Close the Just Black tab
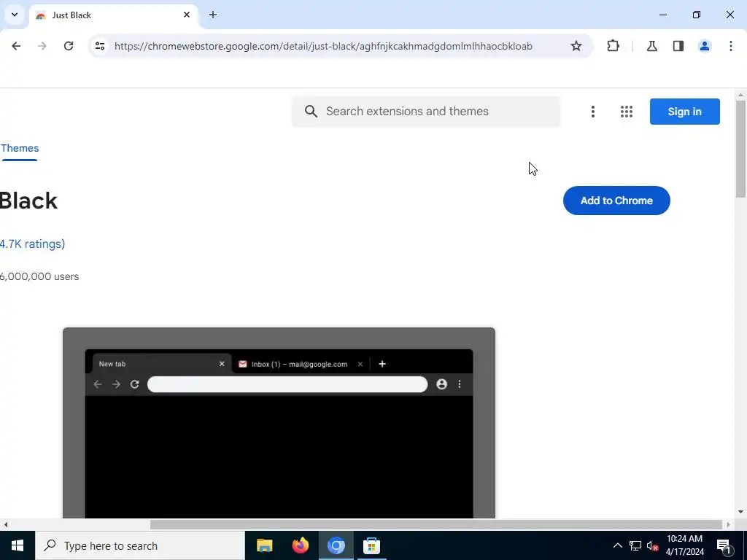Screen dimensions: 747x560 click(x=187, y=15)
